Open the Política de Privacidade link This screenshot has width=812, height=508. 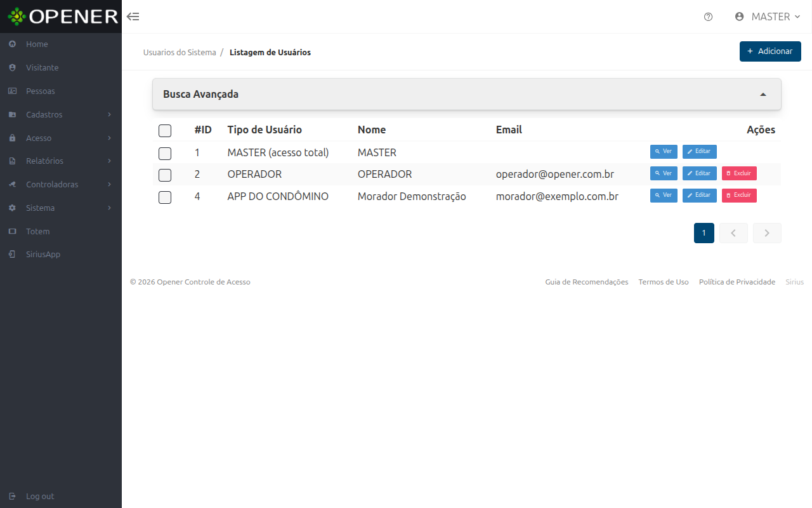737,282
